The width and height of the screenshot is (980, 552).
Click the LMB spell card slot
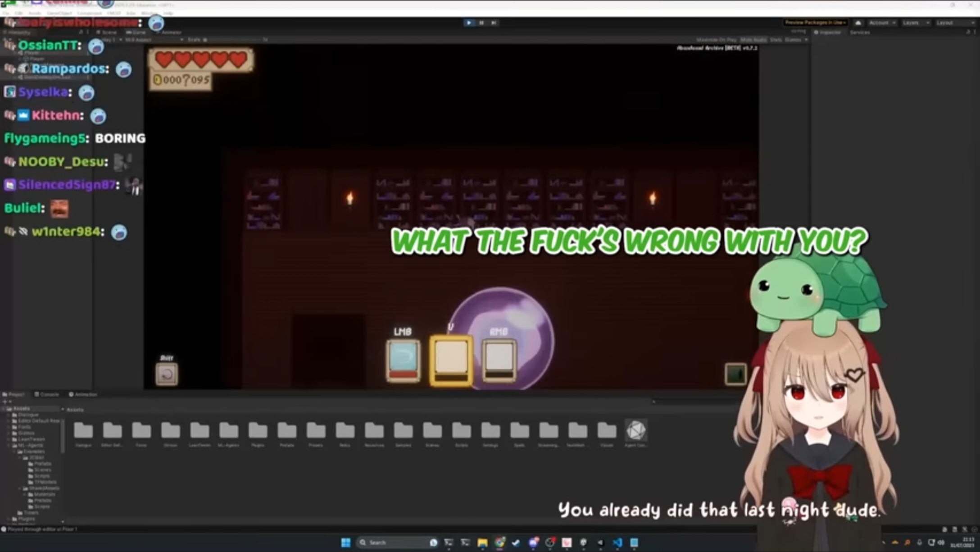[403, 361]
